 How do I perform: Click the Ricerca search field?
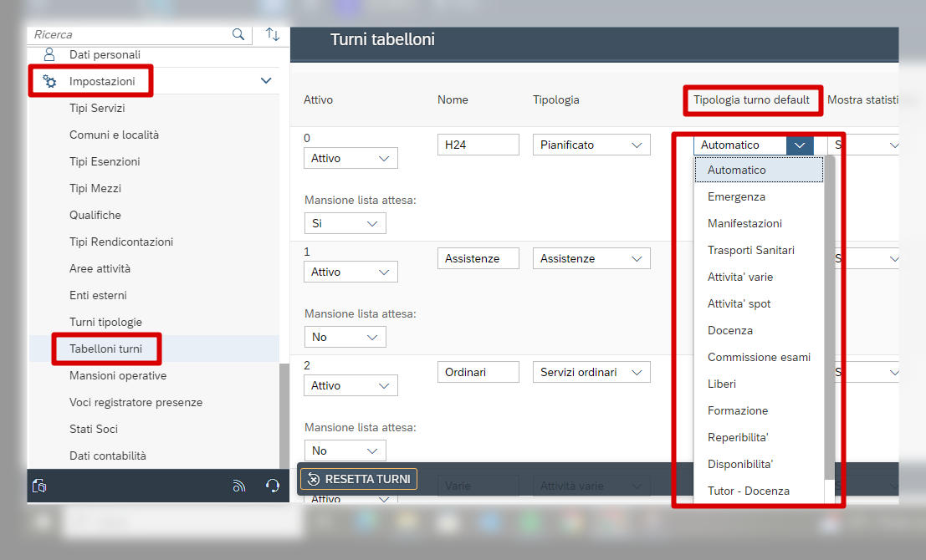[130, 34]
